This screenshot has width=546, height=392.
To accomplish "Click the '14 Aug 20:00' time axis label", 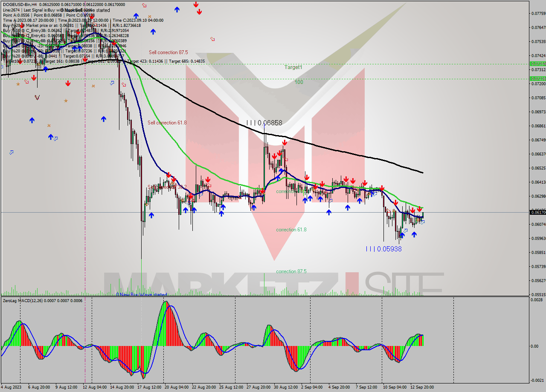I will click(122, 387).
